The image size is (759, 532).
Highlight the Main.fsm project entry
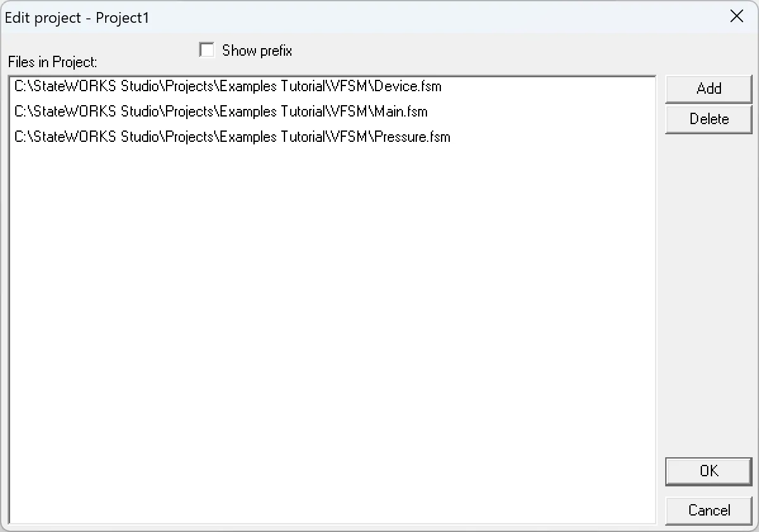click(220, 111)
